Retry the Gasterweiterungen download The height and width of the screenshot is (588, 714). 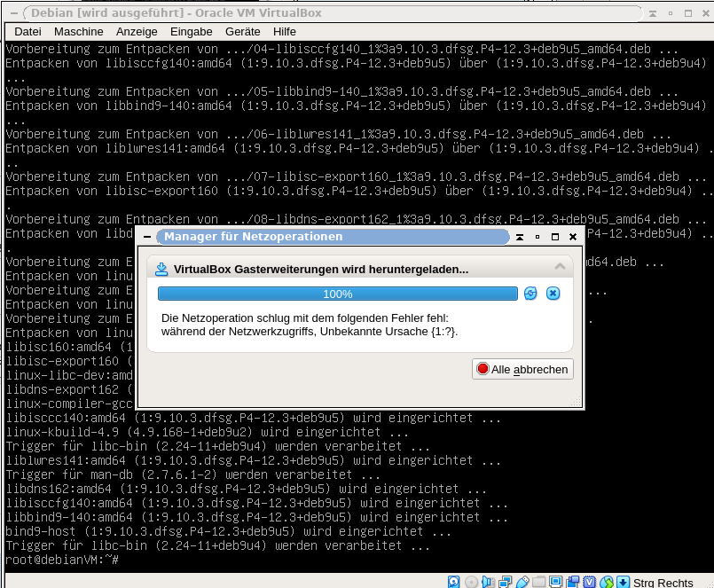(x=530, y=294)
